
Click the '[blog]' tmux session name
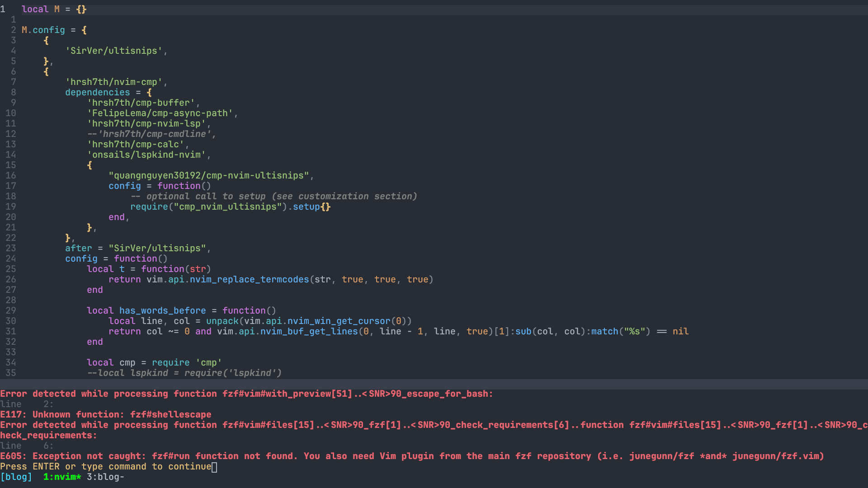coord(16,477)
